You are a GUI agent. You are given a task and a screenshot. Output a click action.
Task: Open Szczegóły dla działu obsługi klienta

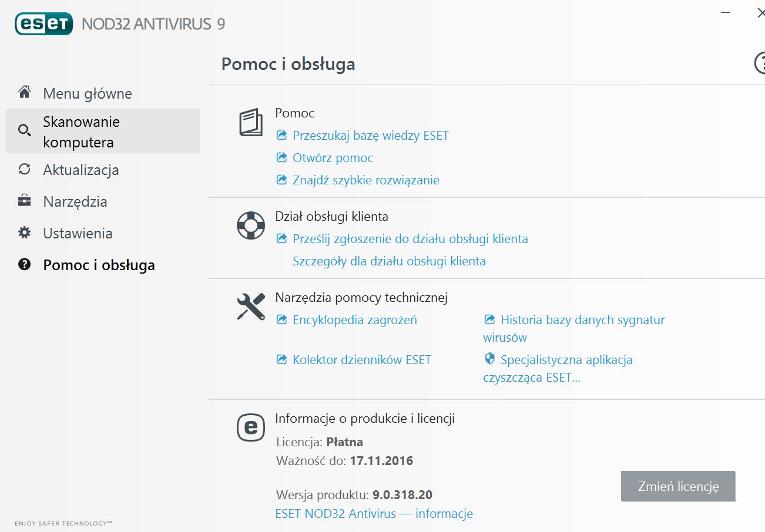coord(389,261)
